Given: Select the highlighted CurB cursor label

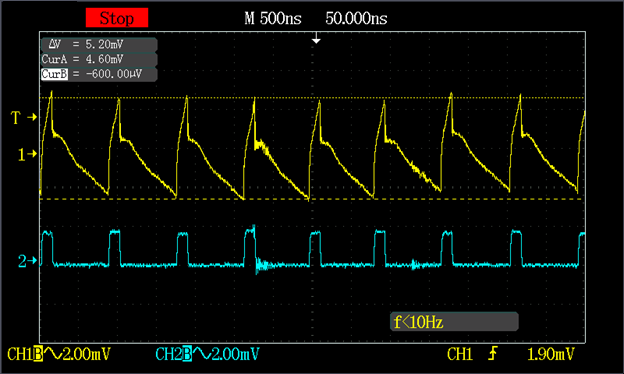Looking at the screenshot, I should point(55,74).
